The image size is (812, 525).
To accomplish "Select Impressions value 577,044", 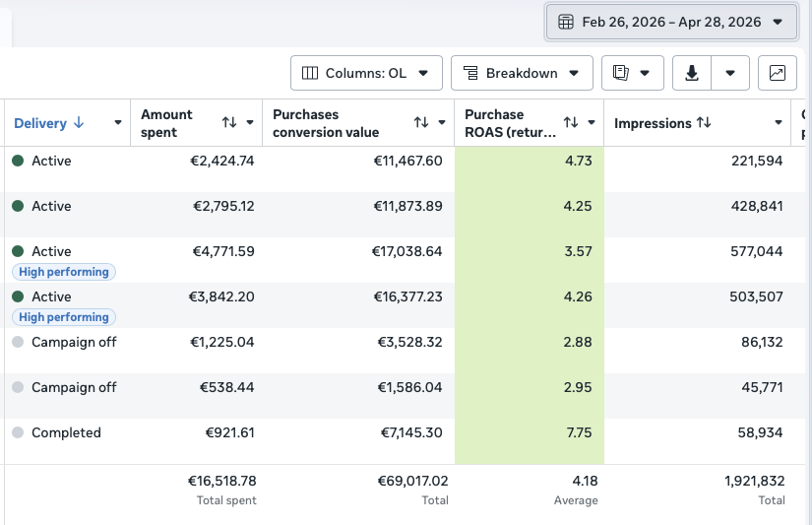I will click(757, 251).
